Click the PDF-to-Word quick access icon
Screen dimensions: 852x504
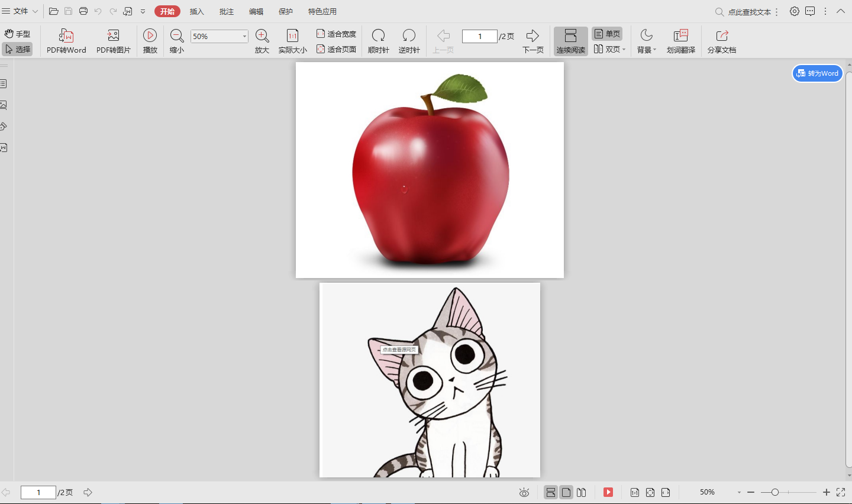(x=128, y=11)
